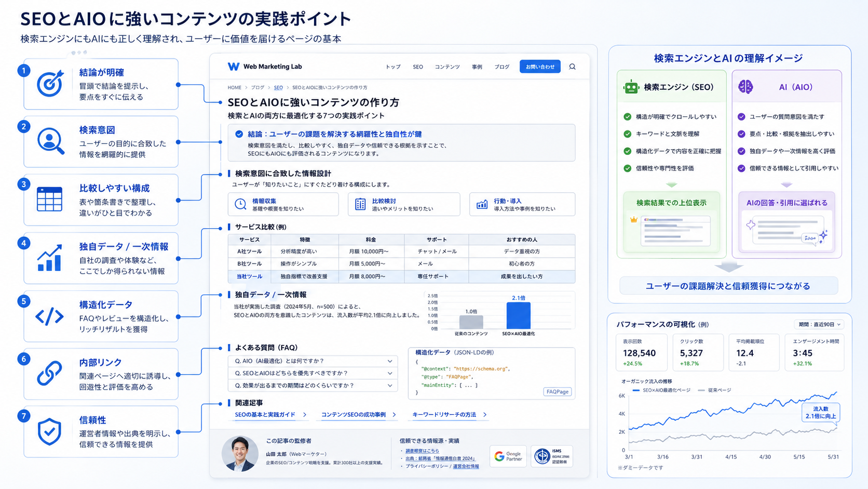Open the SEO navigation item in header

click(x=418, y=67)
